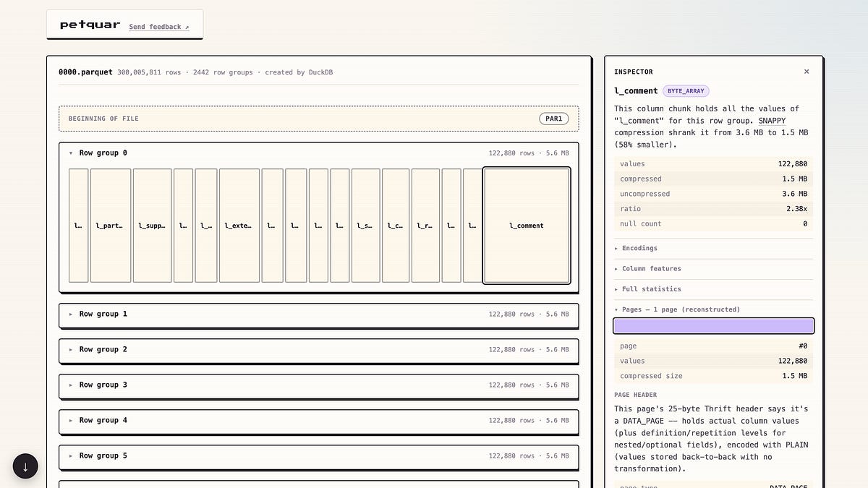Select the l_exte… column chunk
The image size is (868, 488).
[x=239, y=226]
